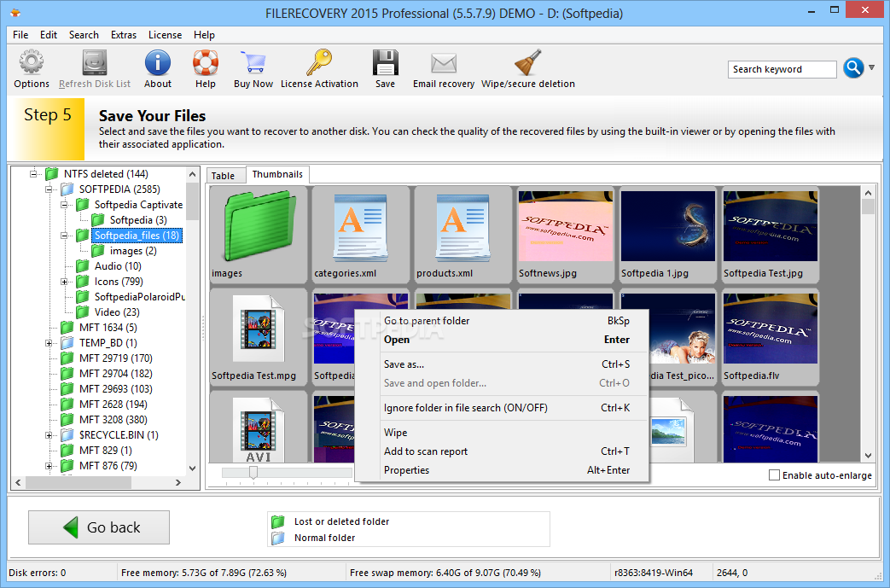Click the MFT 2628 (194) folder icon
Screen dimensions: 890x588
tap(67, 404)
